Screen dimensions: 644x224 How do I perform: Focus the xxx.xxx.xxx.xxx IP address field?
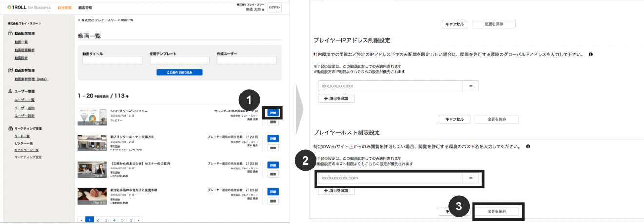[390, 86]
